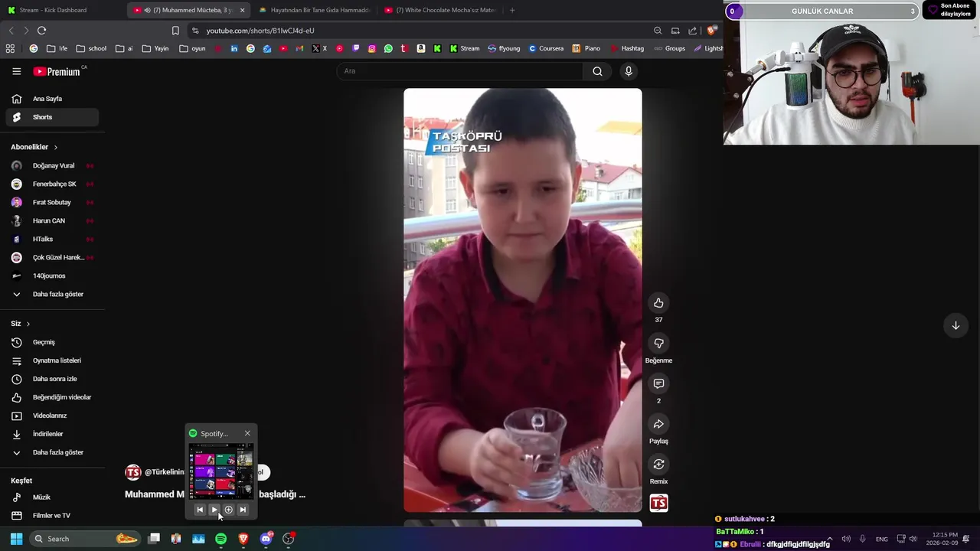Open Piano bookmark

(586, 48)
